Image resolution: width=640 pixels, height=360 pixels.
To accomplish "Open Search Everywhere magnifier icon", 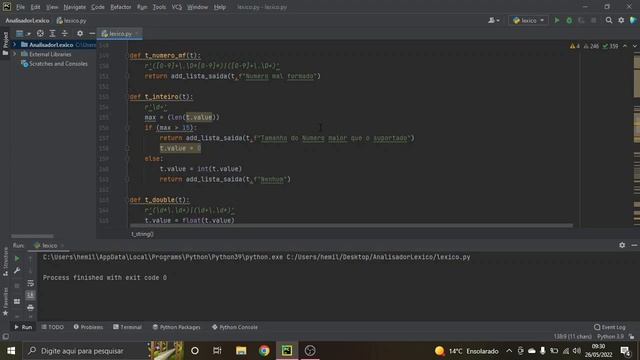I will pyautogui.click(x=609, y=20).
